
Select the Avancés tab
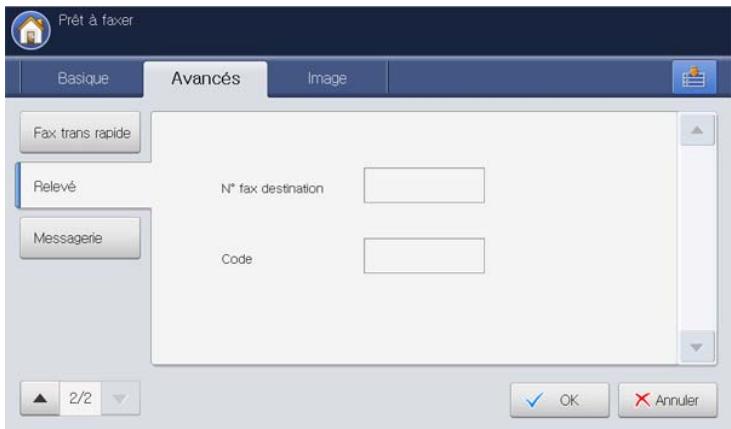(206, 78)
